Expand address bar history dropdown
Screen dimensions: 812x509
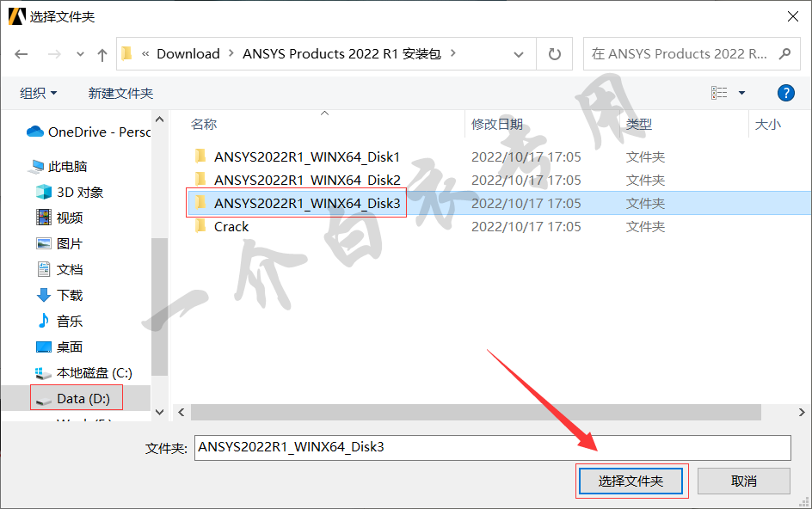click(519, 54)
